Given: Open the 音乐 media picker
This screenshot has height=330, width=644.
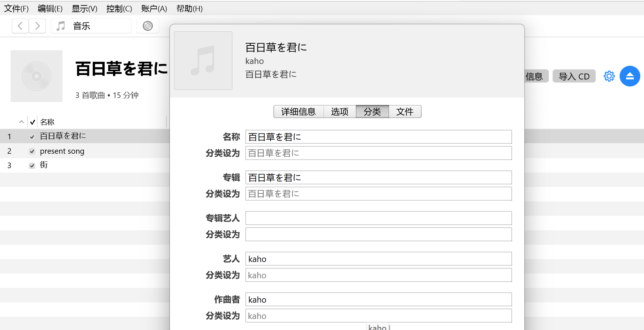Looking at the screenshot, I should [x=91, y=26].
